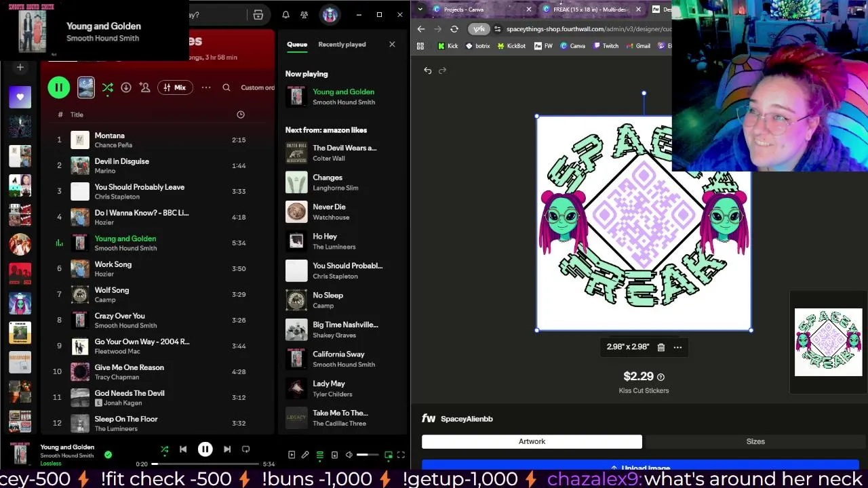The width and height of the screenshot is (868, 488).
Task: Go back in the browser
Action: pyautogui.click(x=421, y=29)
